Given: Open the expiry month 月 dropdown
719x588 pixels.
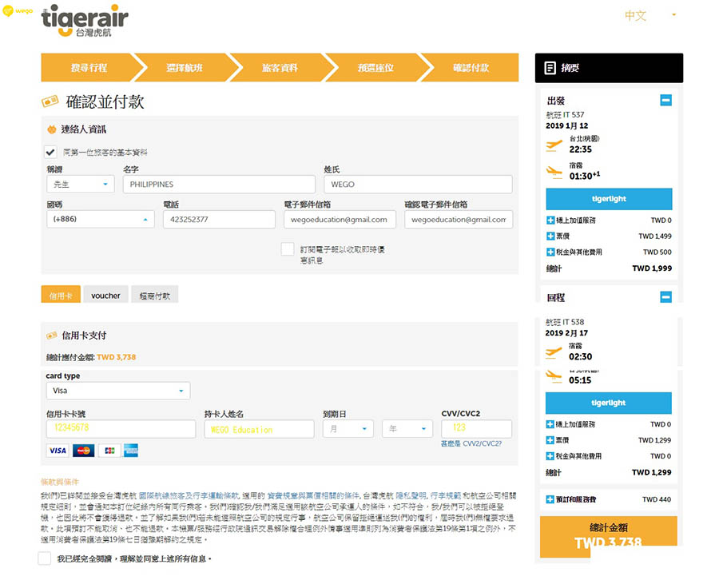Looking at the screenshot, I should 348,429.
